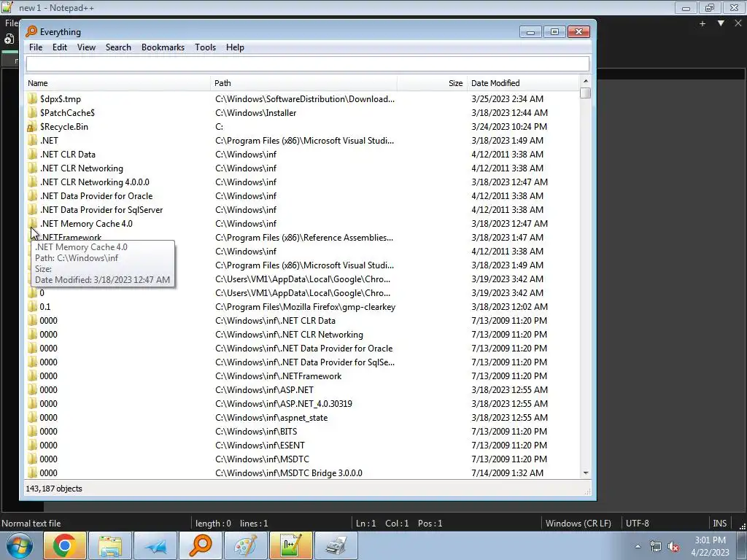Sort results by Path column header
The height and width of the screenshot is (560, 747).
point(304,83)
